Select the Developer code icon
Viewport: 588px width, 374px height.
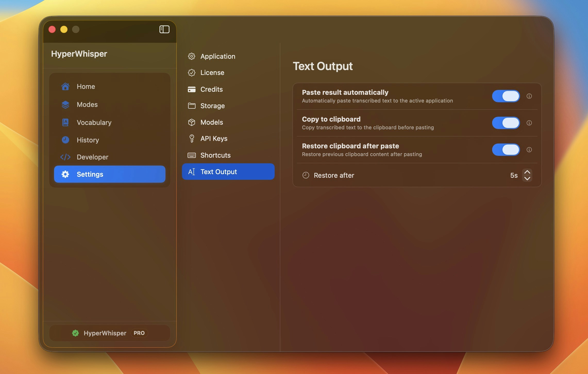pyautogui.click(x=65, y=157)
